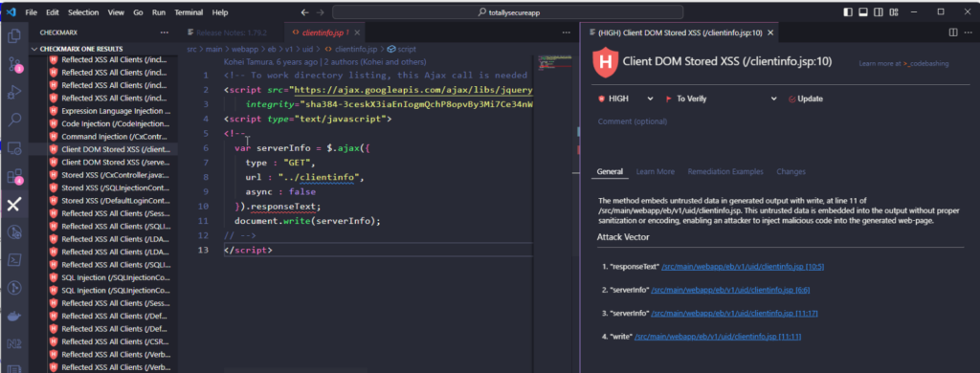This screenshot has height=373, width=980.
Task: Open Run and Debug view icon
Action: 13,92
